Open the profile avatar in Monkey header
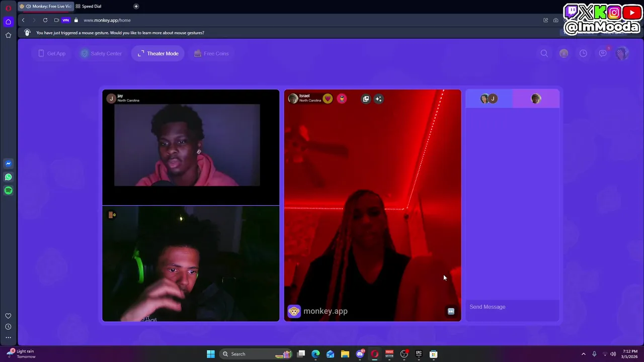Screen dimensions: 644x362 pyautogui.click(x=622, y=53)
